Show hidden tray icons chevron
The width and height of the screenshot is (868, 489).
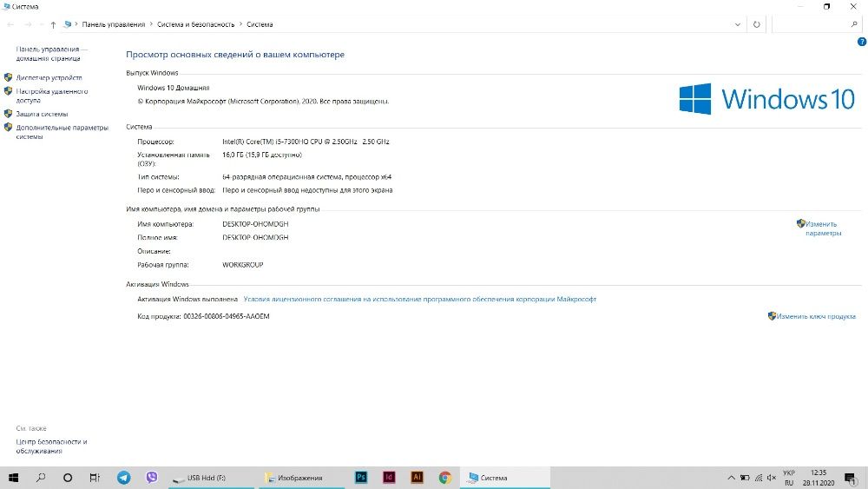click(x=731, y=478)
